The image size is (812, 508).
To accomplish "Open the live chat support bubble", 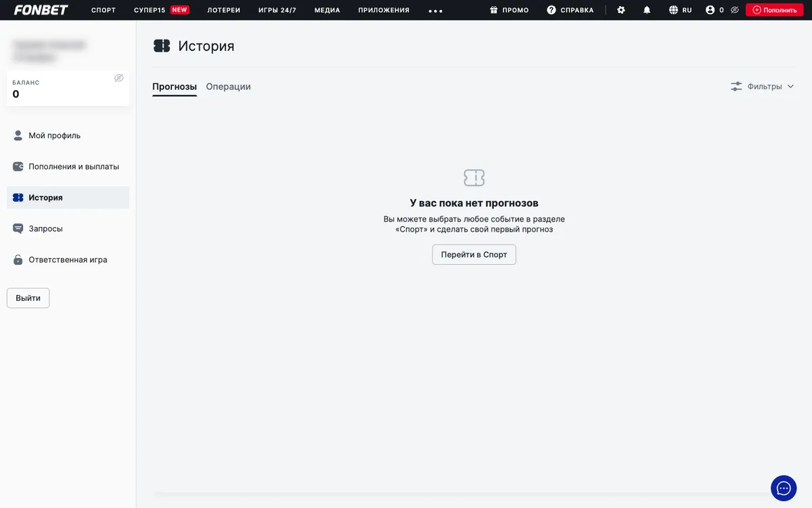I will click(784, 488).
